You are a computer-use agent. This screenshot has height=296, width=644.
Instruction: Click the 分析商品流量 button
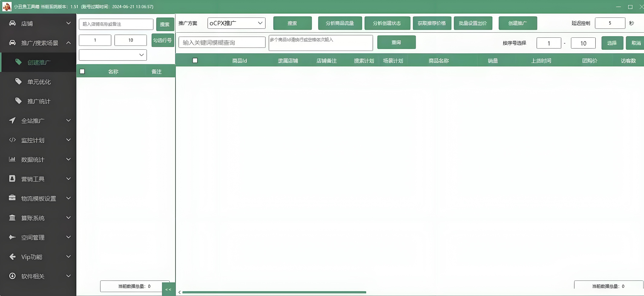[x=340, y=23]
